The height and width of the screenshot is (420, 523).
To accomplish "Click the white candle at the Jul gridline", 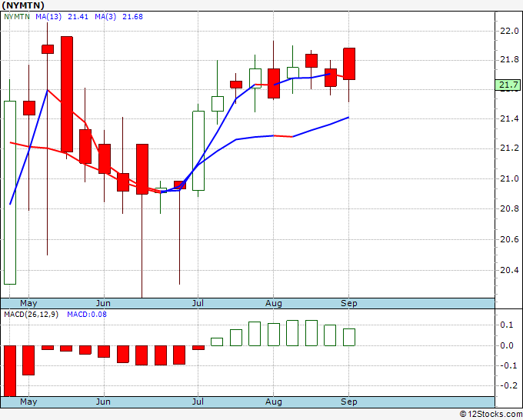I will click(198, 151).
